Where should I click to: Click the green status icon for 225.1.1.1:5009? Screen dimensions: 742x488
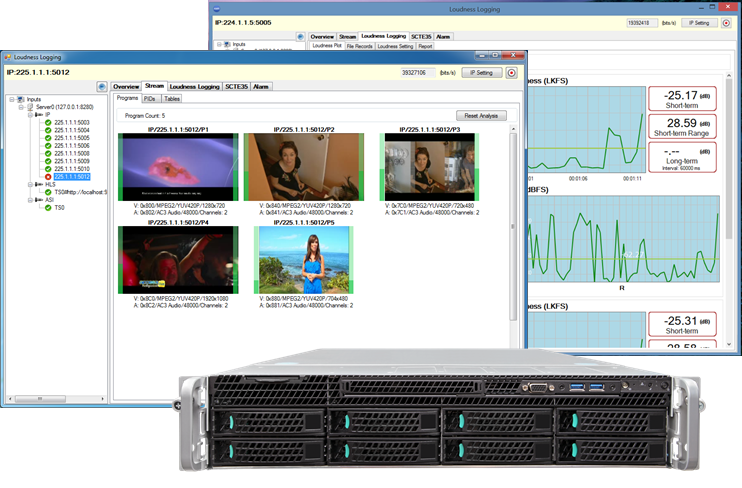click(x=48, y=161)
